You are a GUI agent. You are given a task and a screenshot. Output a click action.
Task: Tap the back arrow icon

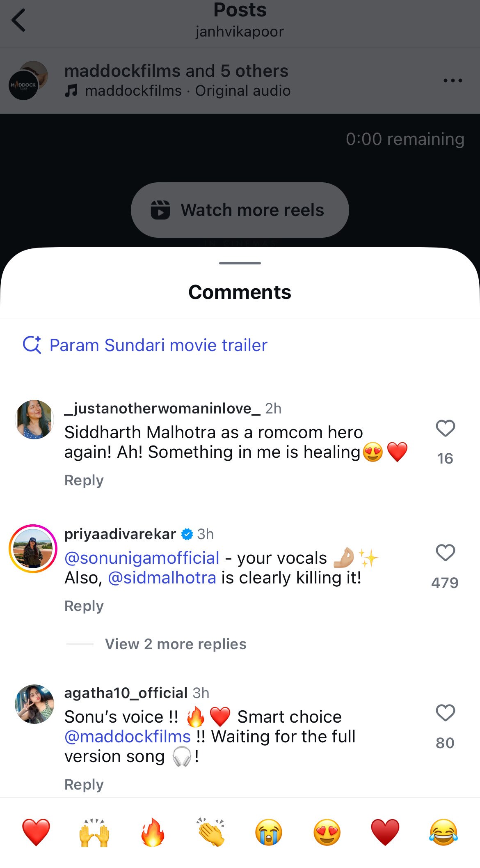(19, 20)
